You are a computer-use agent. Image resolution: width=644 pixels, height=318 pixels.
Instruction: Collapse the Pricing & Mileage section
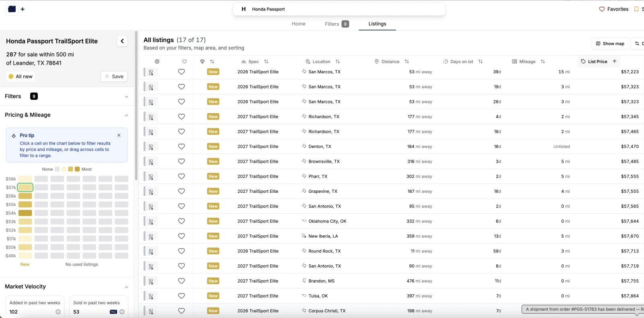(x=126, y=115)
